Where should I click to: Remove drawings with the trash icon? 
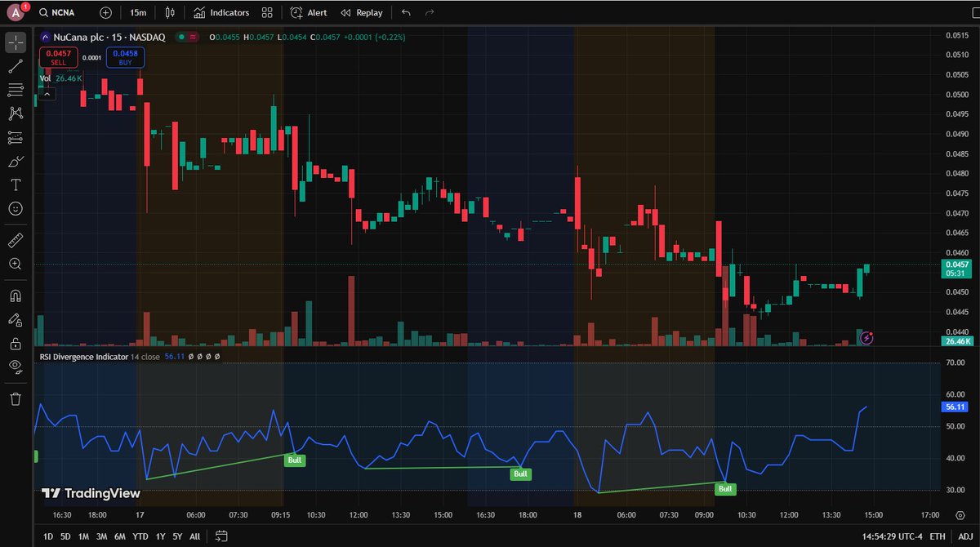[15, 398]
